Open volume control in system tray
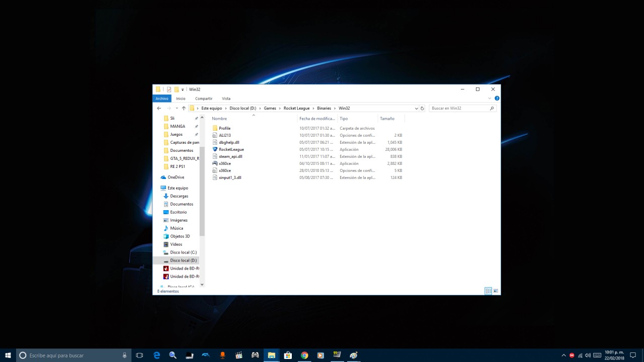This screenshot has width=644, height=362. (588, 355)
